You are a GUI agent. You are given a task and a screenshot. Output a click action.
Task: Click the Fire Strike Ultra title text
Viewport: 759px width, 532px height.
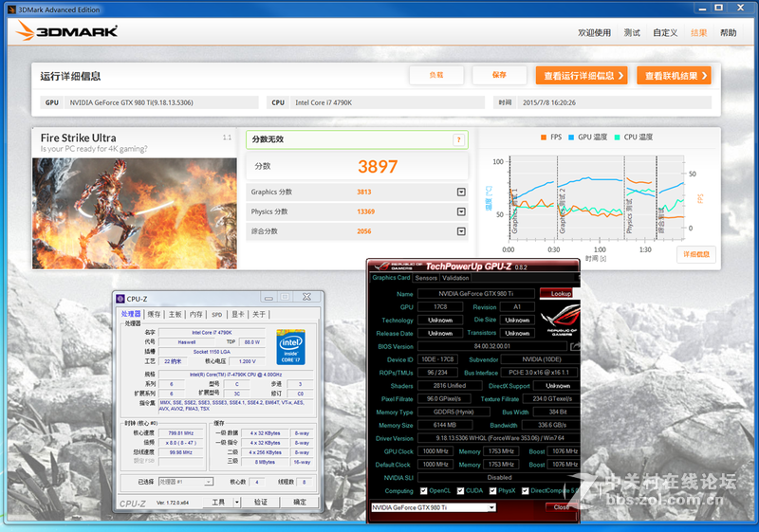pos(79,138)
